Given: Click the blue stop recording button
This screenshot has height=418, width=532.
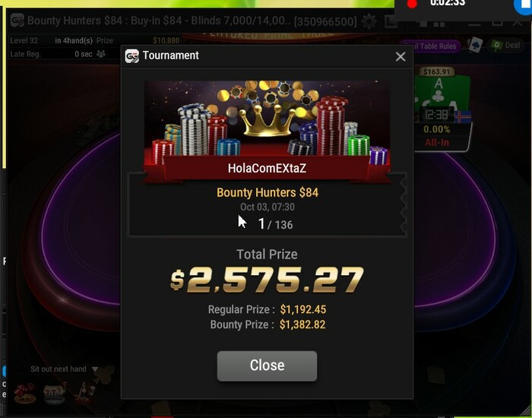Looking at the screenshot, I should click(523, 5).
